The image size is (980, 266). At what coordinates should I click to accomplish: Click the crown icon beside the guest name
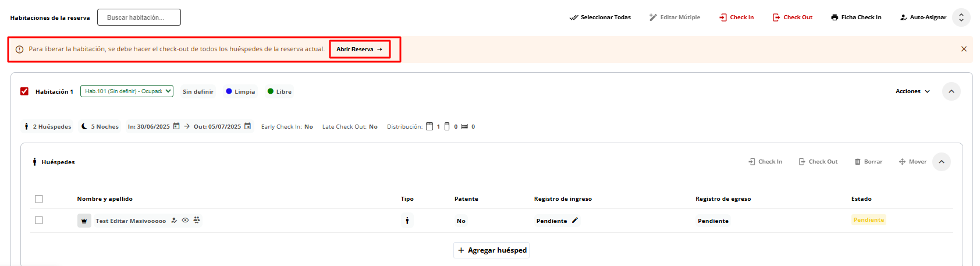(84, 221)
